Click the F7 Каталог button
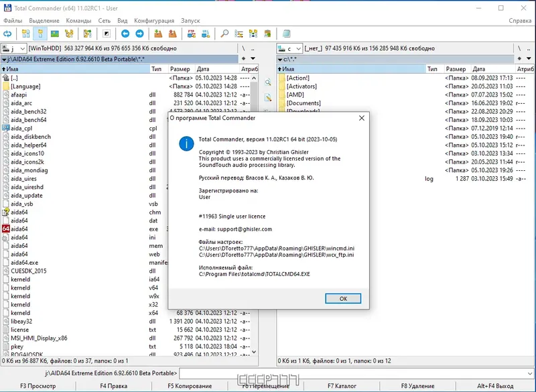 click(342, 386)
